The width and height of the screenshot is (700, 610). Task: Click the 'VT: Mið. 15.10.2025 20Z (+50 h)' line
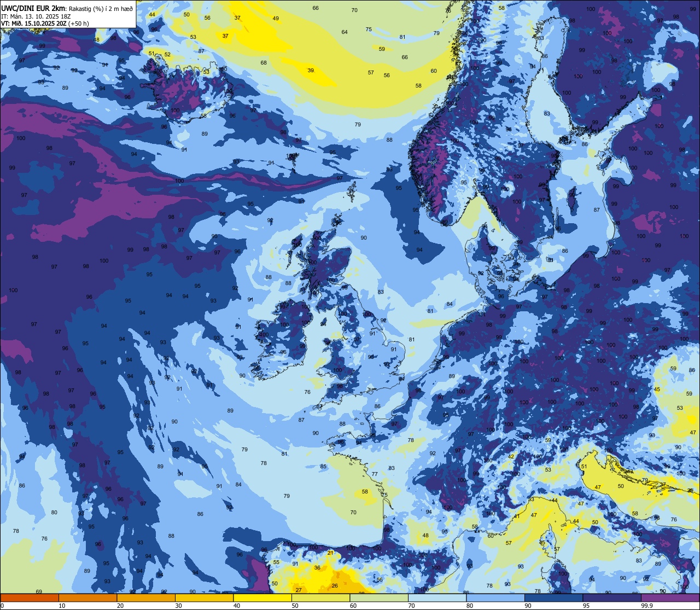coord(45,24)
